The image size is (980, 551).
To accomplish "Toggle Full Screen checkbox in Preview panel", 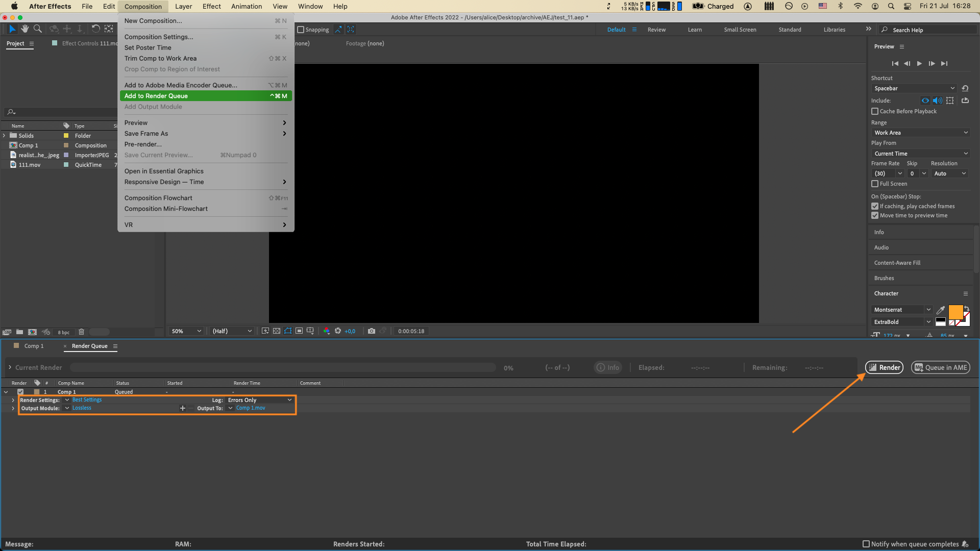I will click(875, 184).
